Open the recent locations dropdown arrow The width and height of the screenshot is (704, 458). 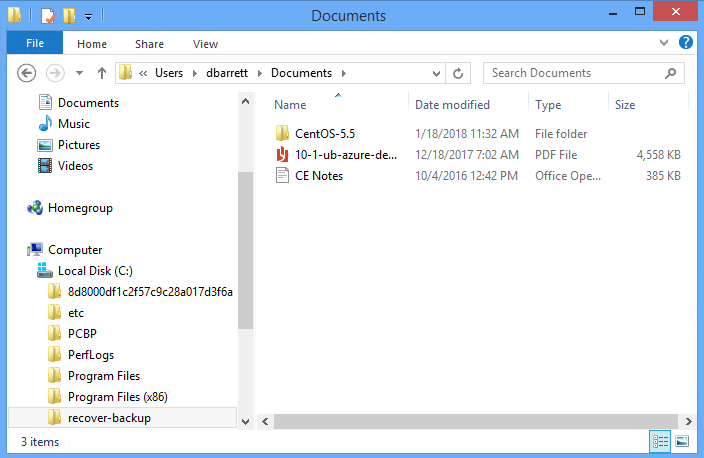pyautogui.click(x=79, y=73)
